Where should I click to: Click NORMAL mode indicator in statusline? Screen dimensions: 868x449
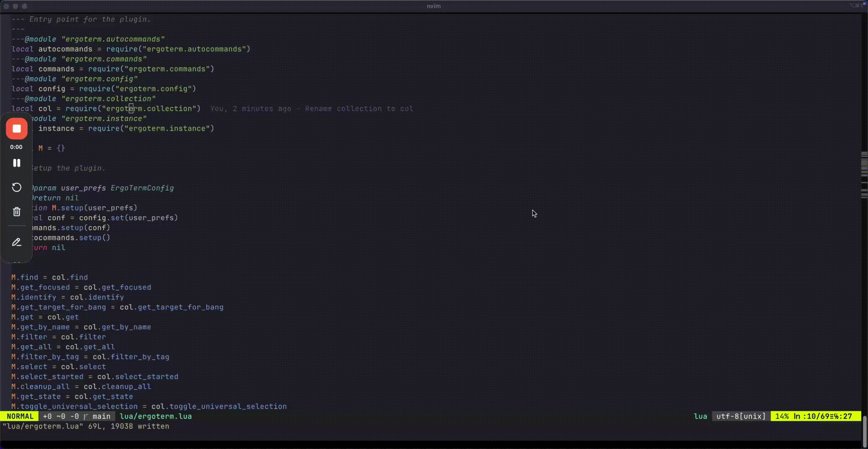pyautogui.click(x=20, y=416)
